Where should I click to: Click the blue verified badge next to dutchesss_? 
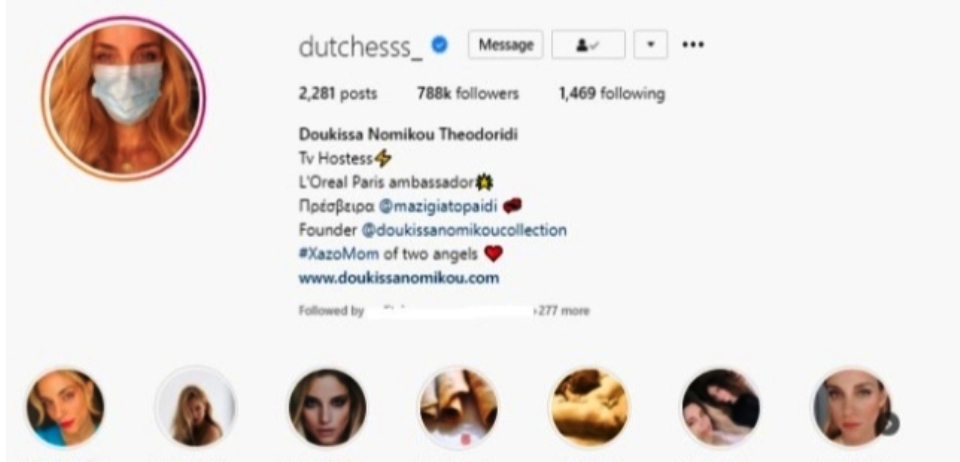[x=440, y=44]
